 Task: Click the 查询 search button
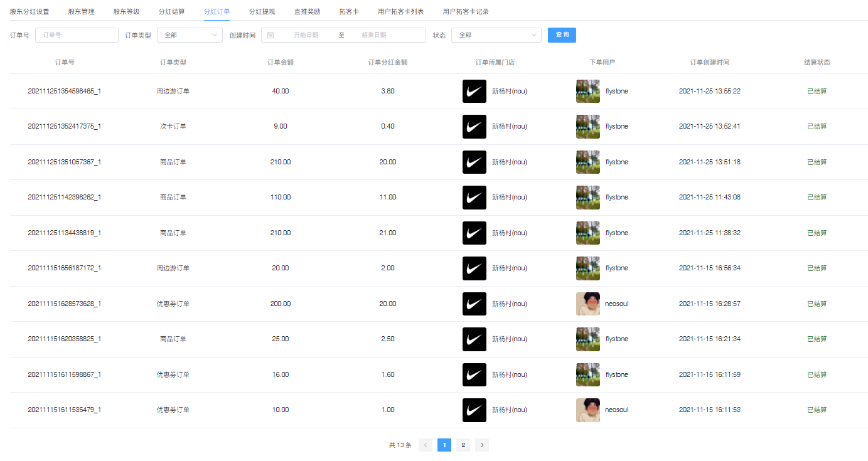tap(562, 35)
